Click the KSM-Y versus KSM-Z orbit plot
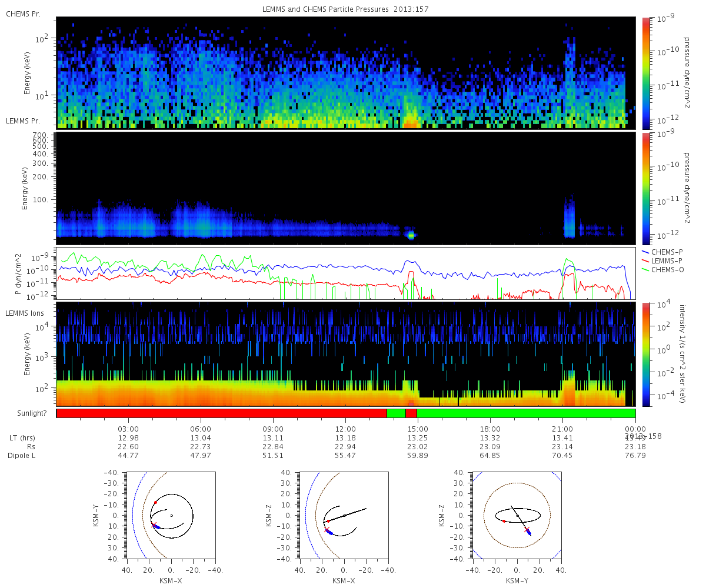 pos(517,514)
